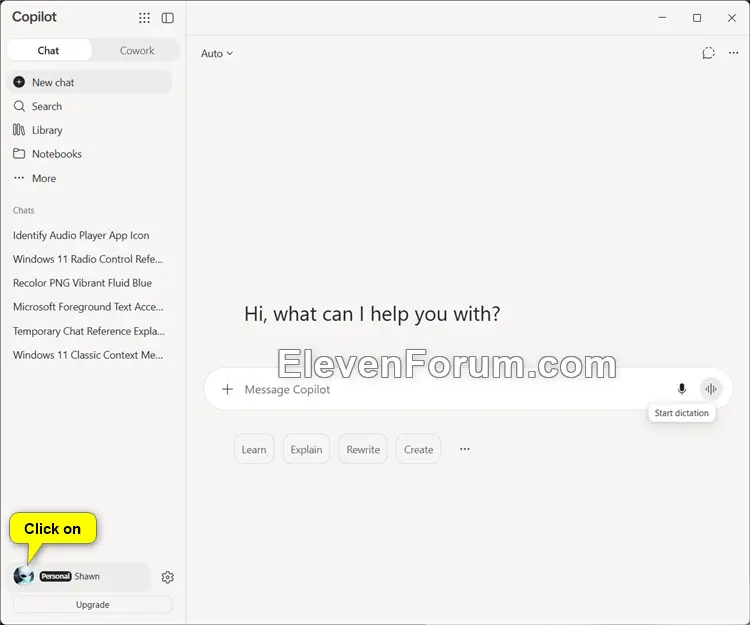This screenshot has height=625, width=750.
Task: Close the Copilot window
Action: (732, 18)
